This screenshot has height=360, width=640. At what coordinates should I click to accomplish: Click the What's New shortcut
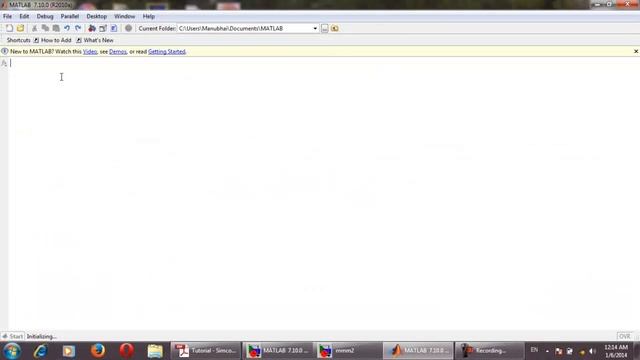click(95, 40)
